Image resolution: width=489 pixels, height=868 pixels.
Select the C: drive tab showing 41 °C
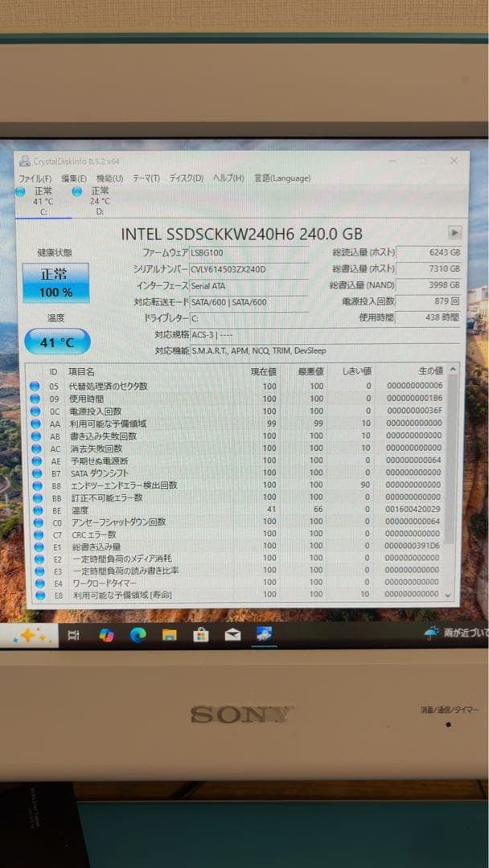[43, 202]
